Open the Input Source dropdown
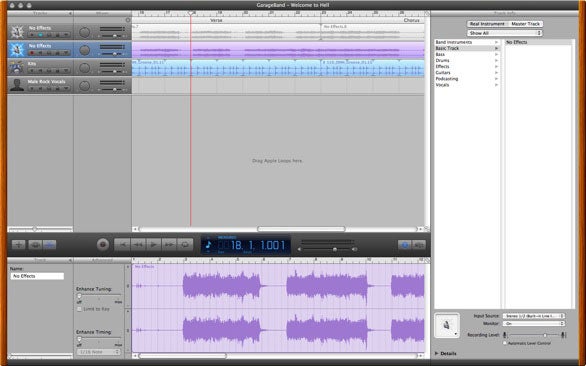Image resolution: width=586 pixels, height=366 pixels. point(533,316)
